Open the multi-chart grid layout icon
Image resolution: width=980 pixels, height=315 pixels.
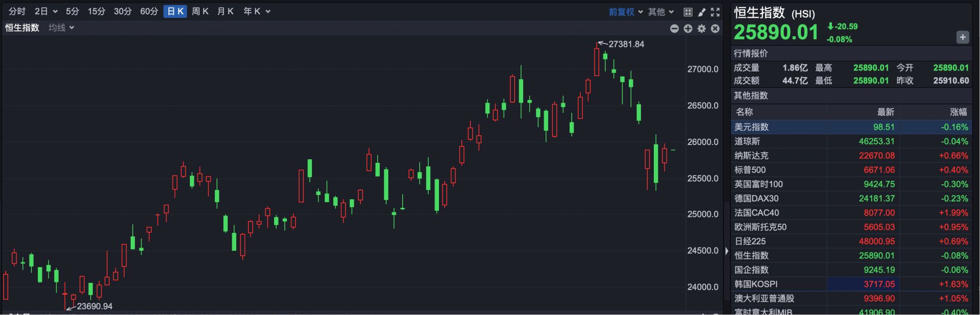pyautogui.click(x=688, y=12)
